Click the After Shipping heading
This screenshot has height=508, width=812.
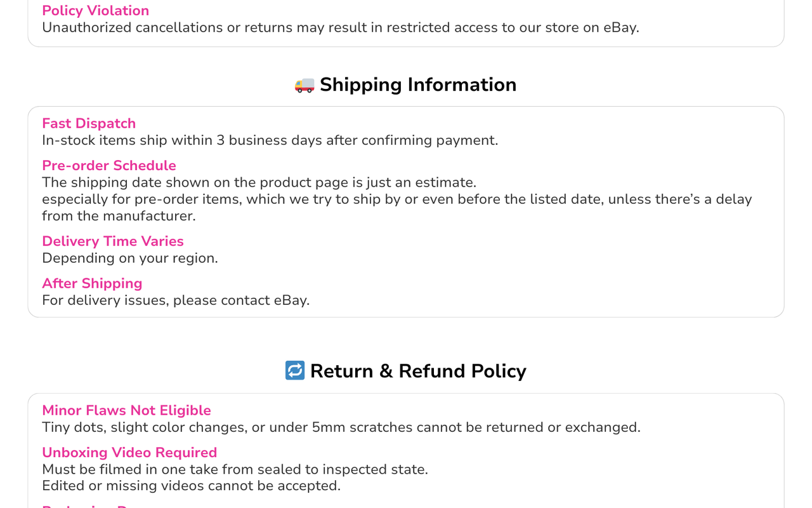(92, 283)
